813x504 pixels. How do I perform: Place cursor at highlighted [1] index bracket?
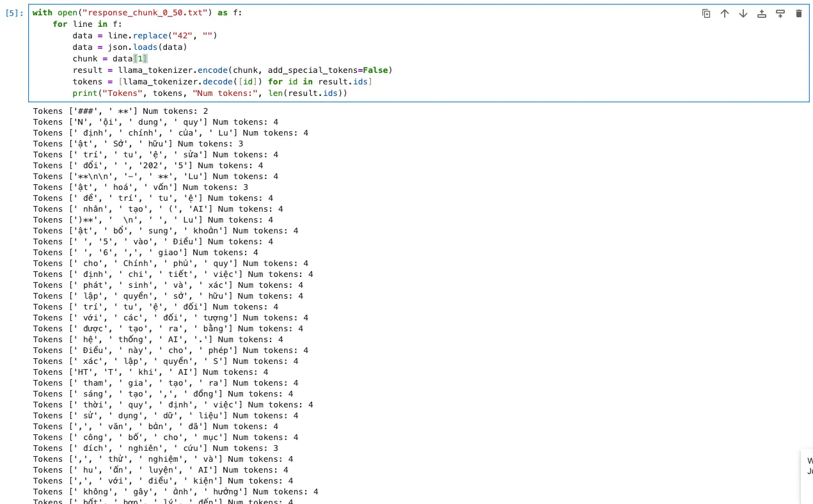point(140,59)
